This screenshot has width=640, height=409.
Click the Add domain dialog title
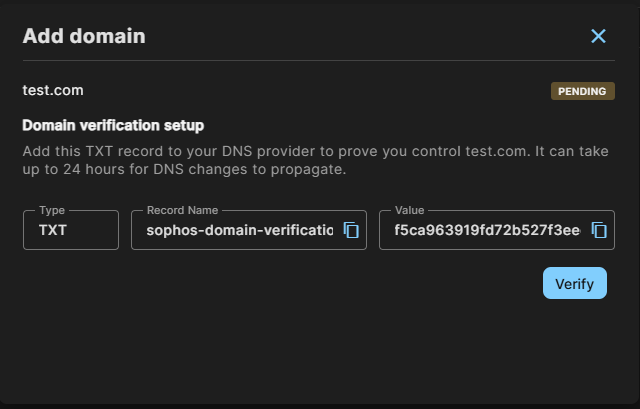coord(84,36)
